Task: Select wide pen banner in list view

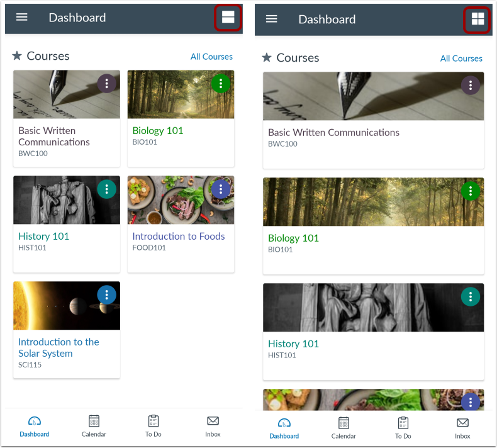Action: click(374, 96)
